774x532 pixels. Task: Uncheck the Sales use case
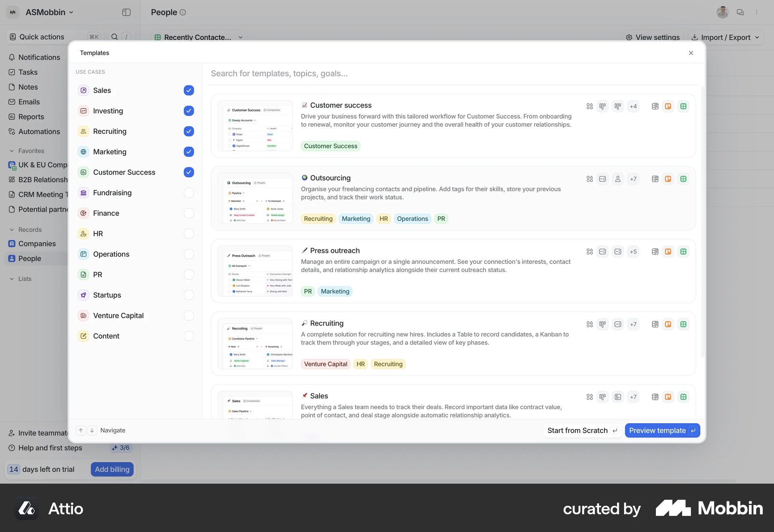tap(188, 90)
